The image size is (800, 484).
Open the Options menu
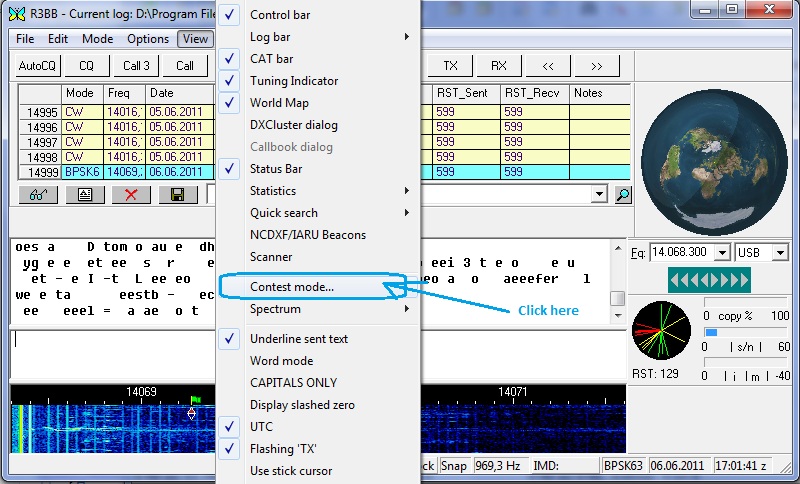pyautogui.click(x=148, y=39)
